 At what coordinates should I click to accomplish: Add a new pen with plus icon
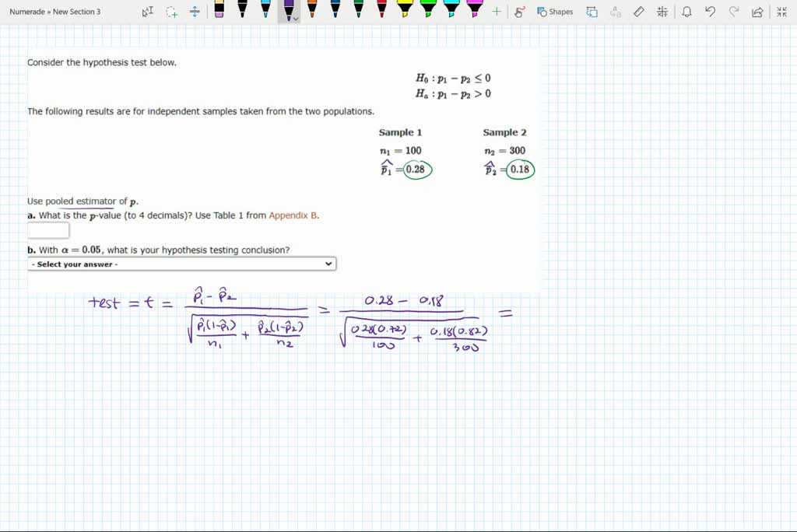(497, 12)
